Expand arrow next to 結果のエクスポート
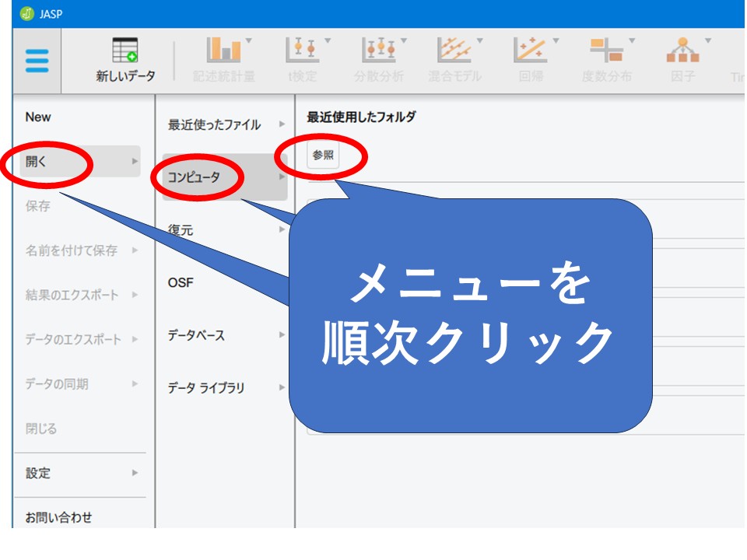The width and height of the screenshot is (747, 560). [135, 295]
